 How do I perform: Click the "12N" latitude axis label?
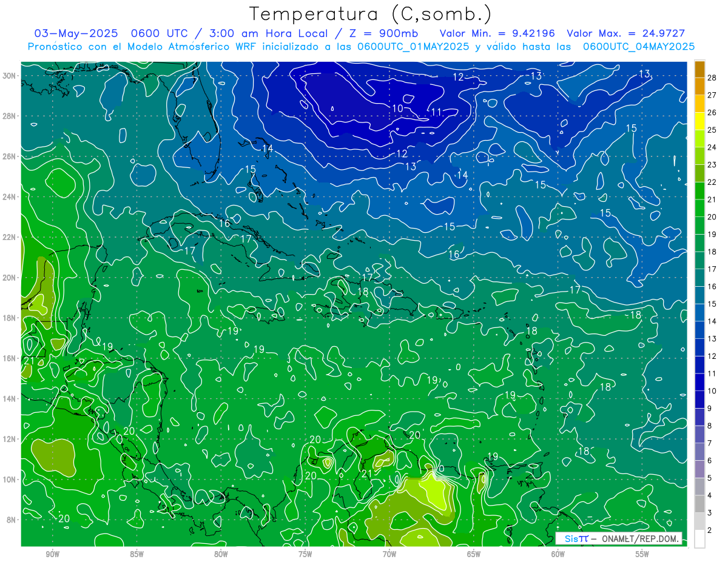coord(10,439)
